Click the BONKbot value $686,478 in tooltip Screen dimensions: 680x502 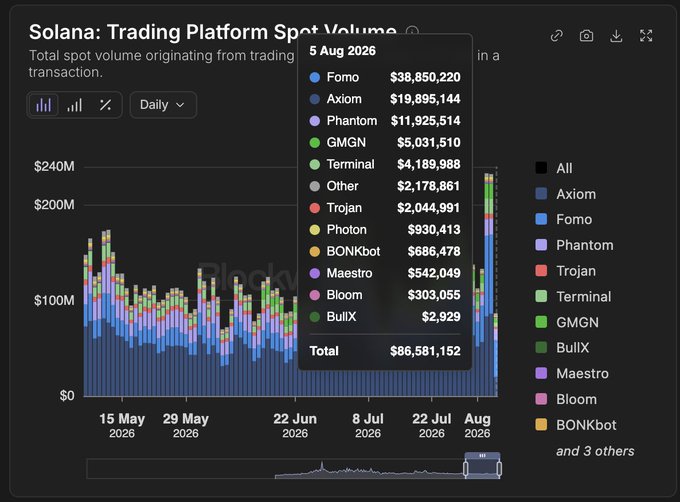tap(434, 251)
